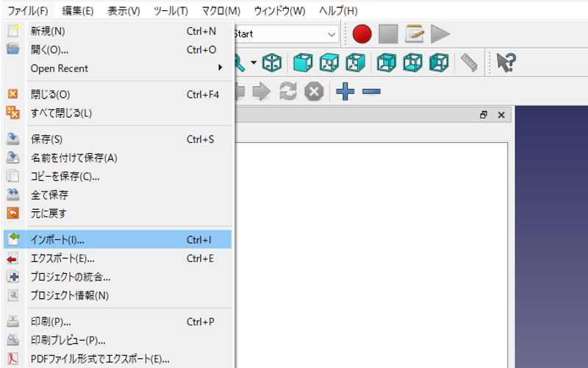Viewport: 588px width, 368px height.
Task: Float the panel with the undock button
Action: (x=483, y=115)
